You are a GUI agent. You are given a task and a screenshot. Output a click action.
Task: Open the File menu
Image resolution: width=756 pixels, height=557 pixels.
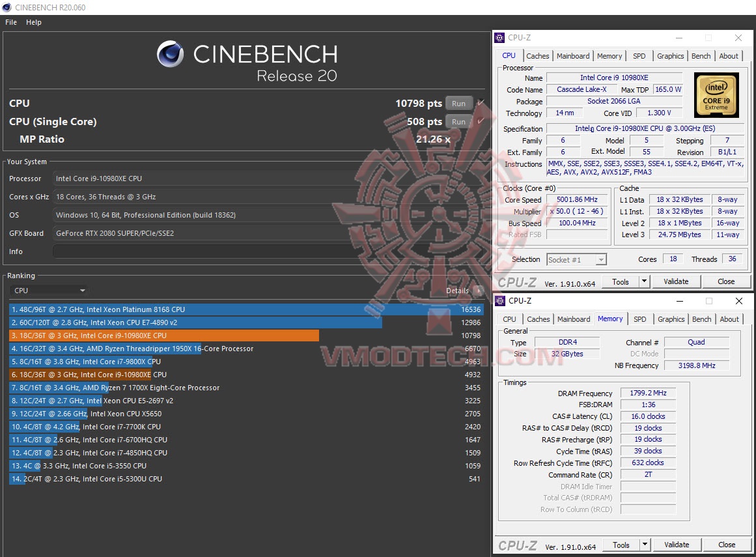tap(11, 22)
